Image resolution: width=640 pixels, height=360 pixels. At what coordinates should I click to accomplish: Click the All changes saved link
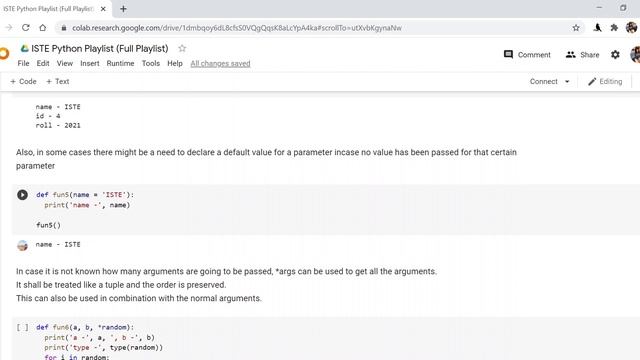[x=220, y=64]
